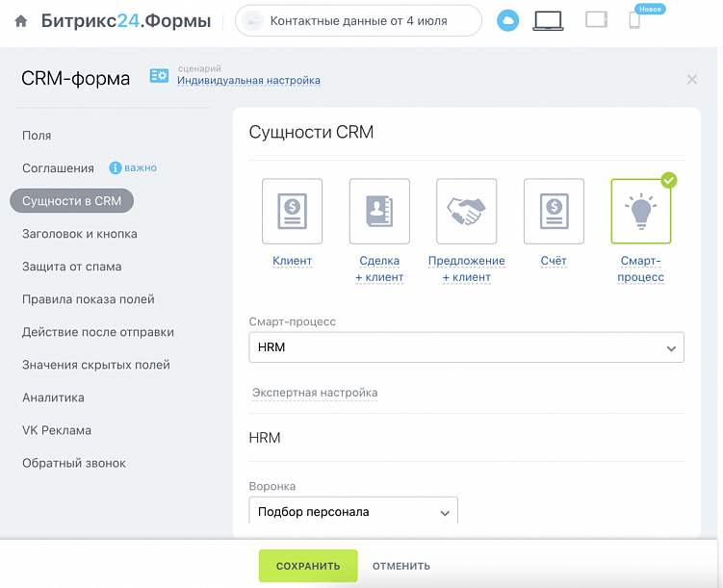Click the Отменить button
Screen dimensions: 723x588
point(401,566)
